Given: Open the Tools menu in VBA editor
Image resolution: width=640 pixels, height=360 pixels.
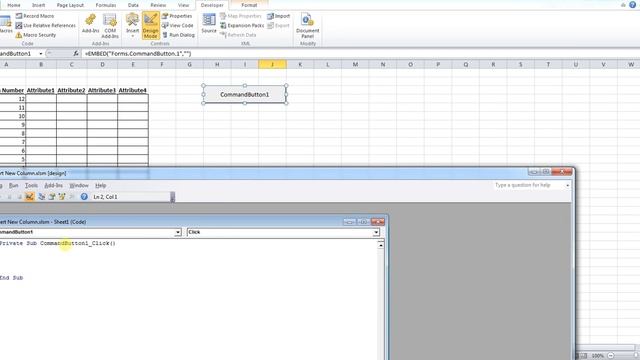Looking at the screenshot, I should [x=31, y=185].
